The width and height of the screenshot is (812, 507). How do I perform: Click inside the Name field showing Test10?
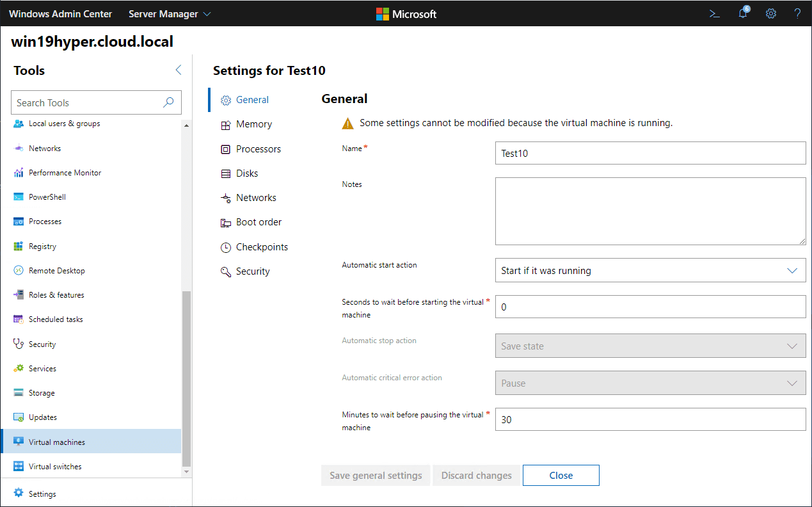pyautogui.click(x=650, y=153)
